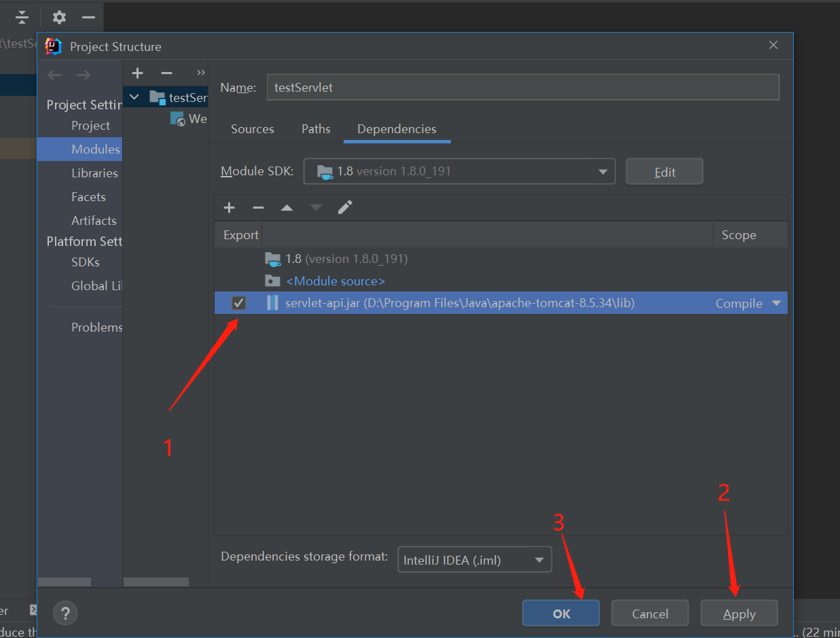Click the OK button
This screenshot has width=840, height=638.
561,614
